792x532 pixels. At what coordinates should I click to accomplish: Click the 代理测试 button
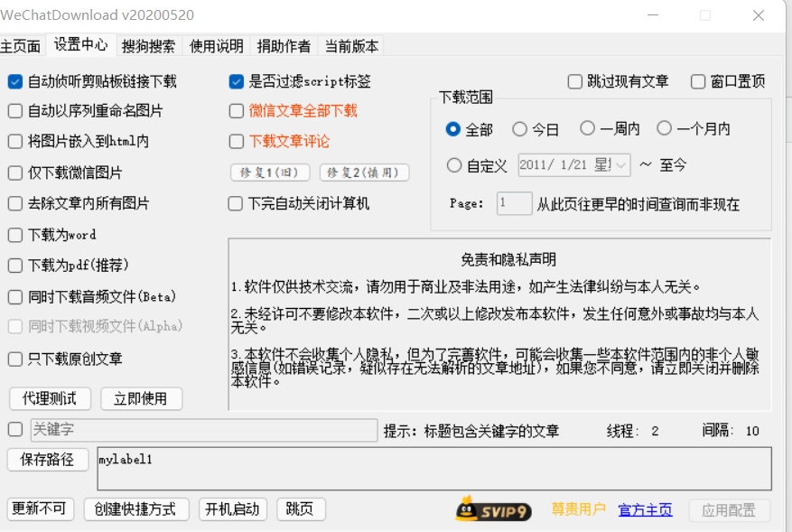pyautogui.click(x=49, y=398)
